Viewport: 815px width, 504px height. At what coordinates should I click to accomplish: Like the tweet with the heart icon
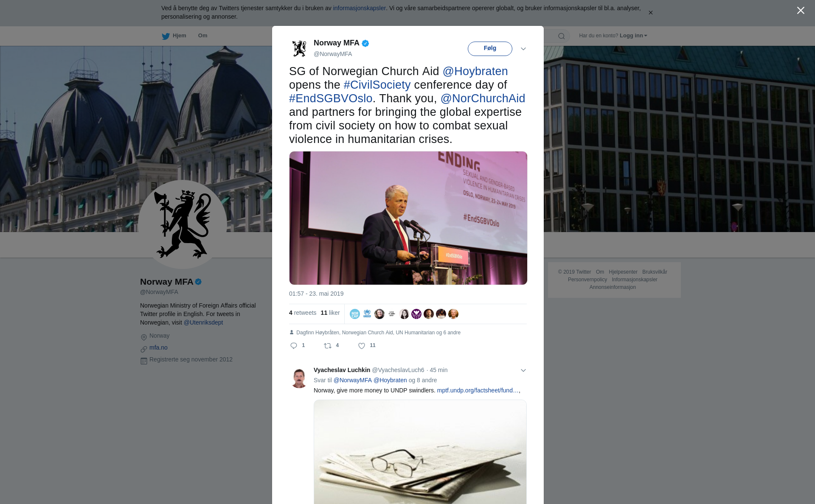pyautogui.click(x=362, y=346)
